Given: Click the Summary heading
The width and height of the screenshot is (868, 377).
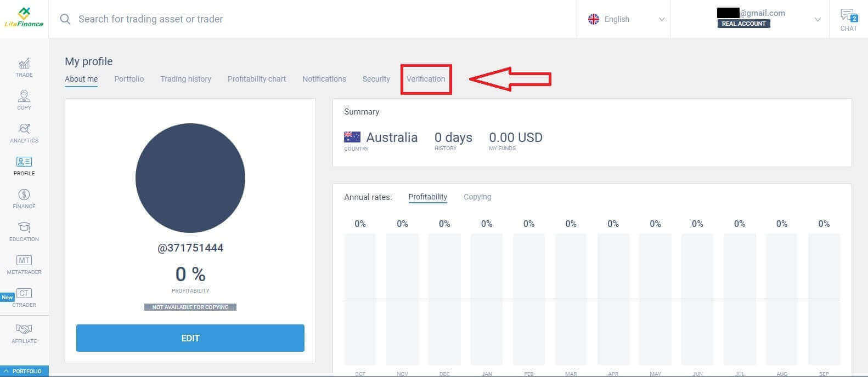Looking at the screenshot, I should point(362,112).
